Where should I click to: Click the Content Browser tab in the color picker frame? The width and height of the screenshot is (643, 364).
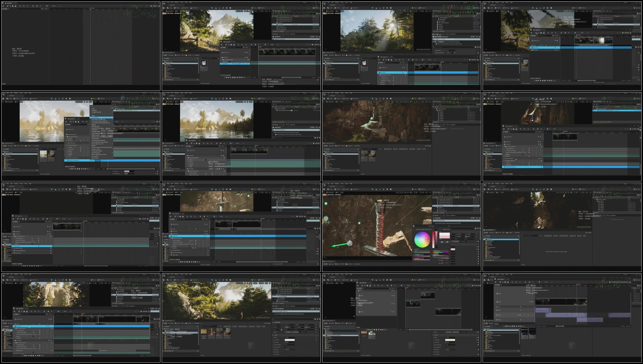coord(329,261)
